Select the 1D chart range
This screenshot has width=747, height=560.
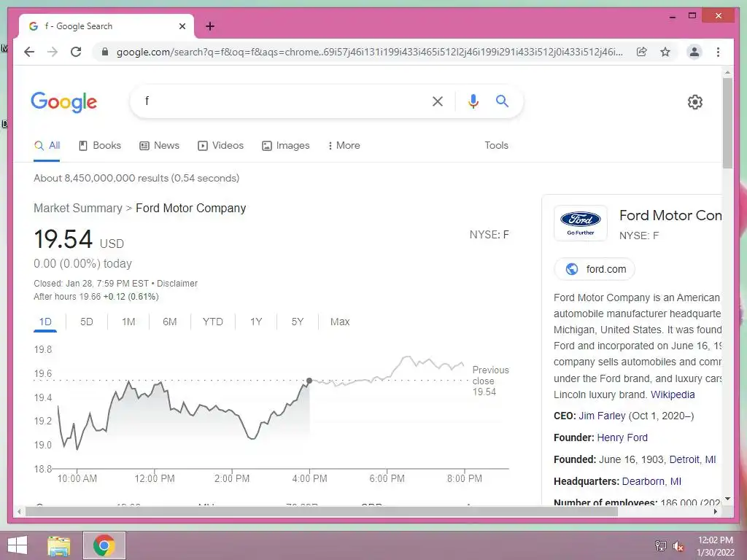click(x=45, y=322)
